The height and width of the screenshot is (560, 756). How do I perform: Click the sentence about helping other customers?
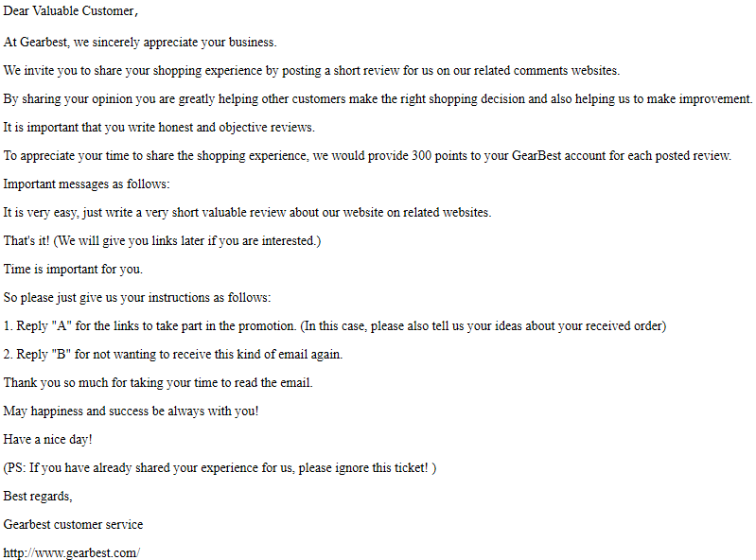pos(378,99)
